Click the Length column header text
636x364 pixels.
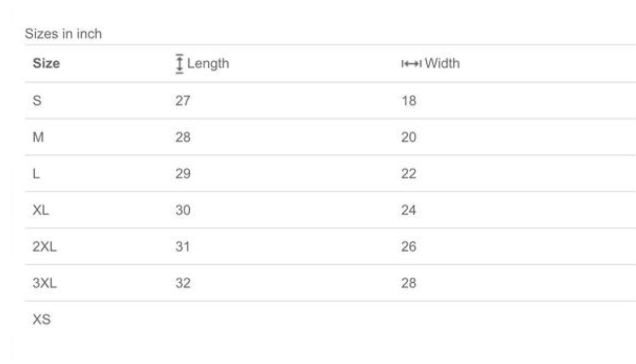point(208,64)
